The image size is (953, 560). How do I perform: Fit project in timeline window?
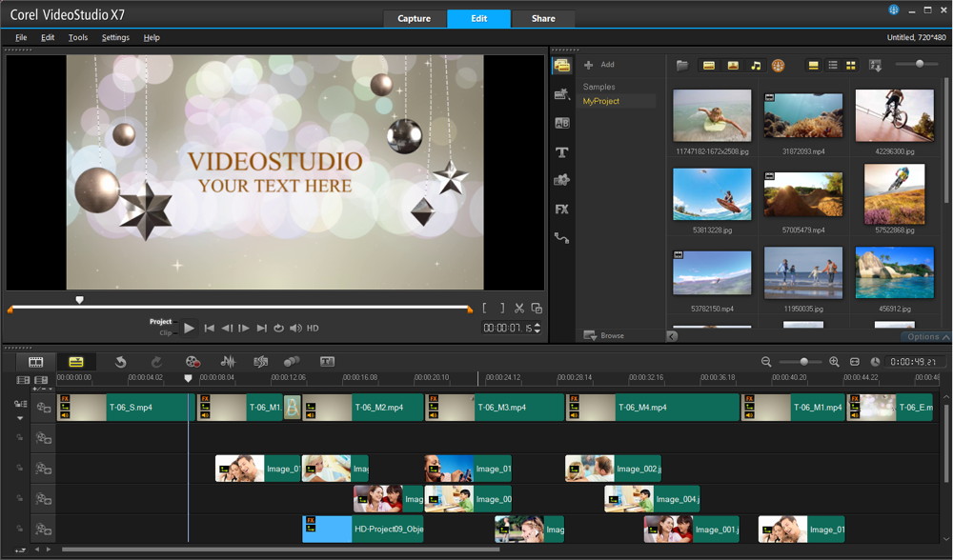(855, 362)
